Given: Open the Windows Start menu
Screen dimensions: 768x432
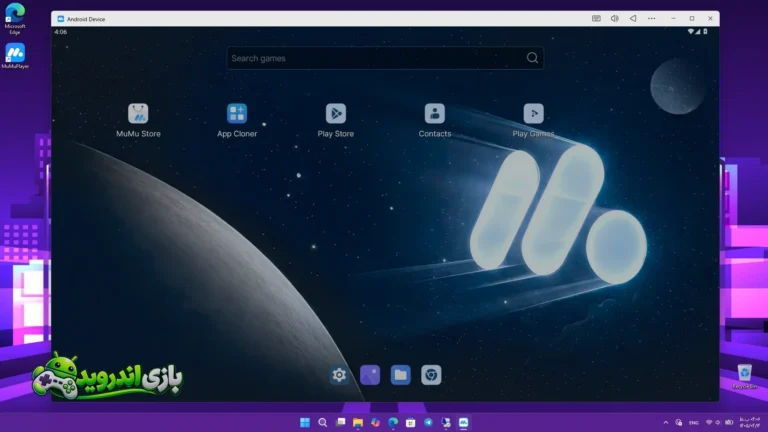Looking at the screenshot, I should point(305,422).
